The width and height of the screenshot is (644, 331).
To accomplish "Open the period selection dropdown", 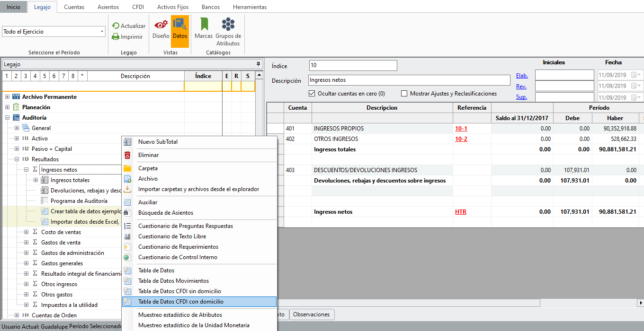I will click(102, 32).
